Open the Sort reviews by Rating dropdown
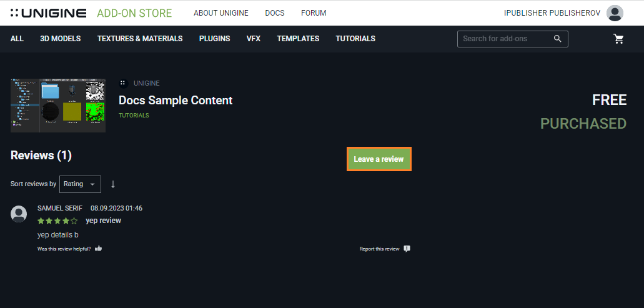This screenshot has height=308, width=644. coord(80,184)
